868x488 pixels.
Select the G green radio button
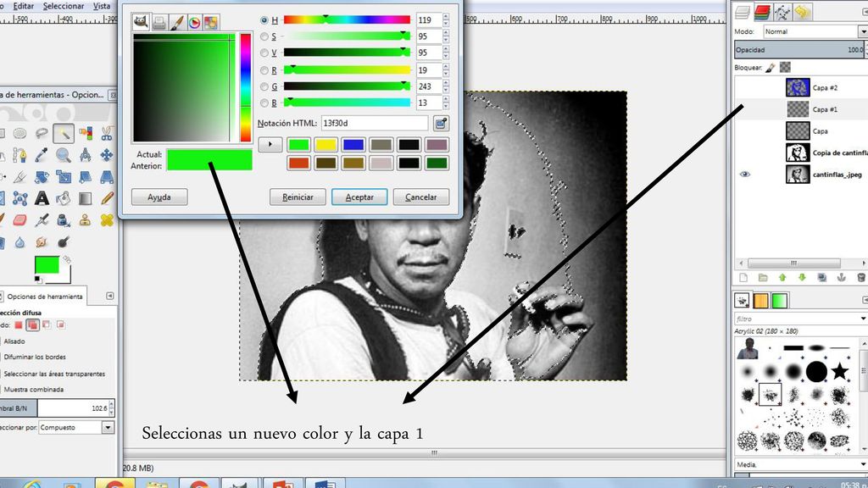point(264,87)
